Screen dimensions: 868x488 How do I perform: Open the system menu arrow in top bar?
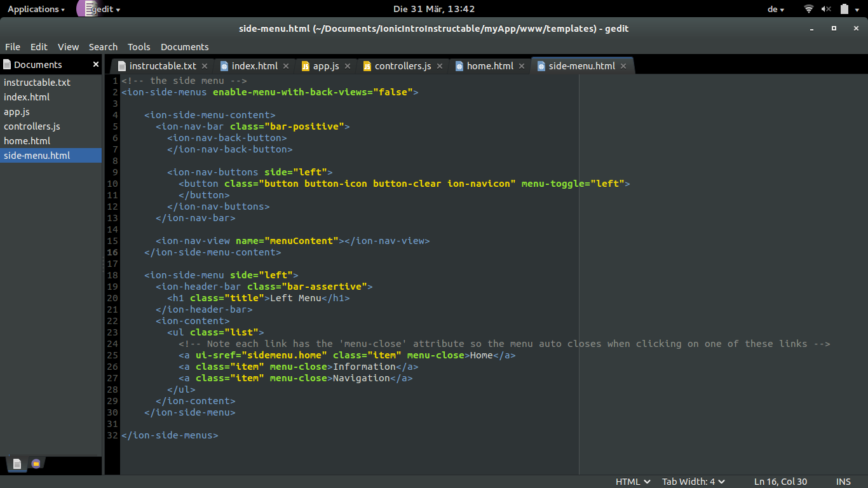tap(858, 10)
